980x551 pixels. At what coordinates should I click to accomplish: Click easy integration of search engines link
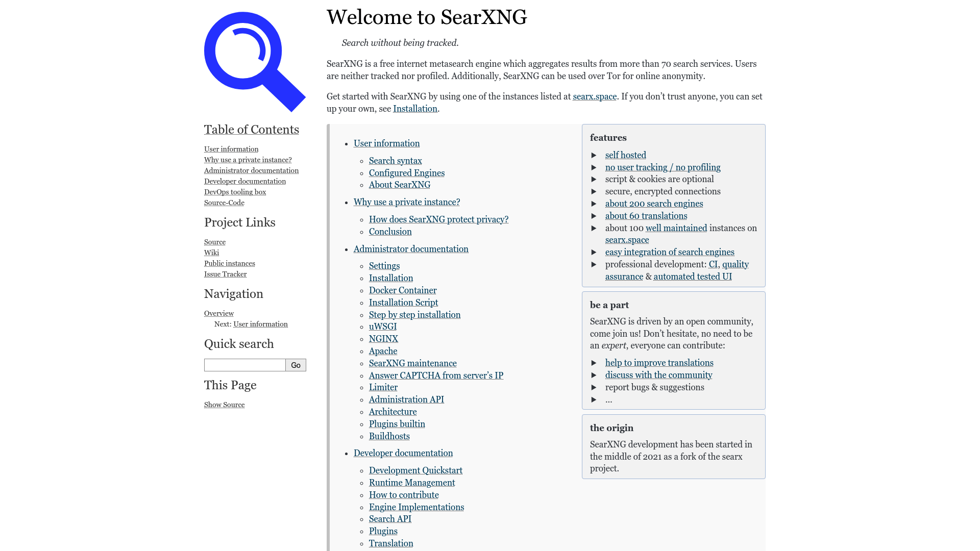[670, 252]
